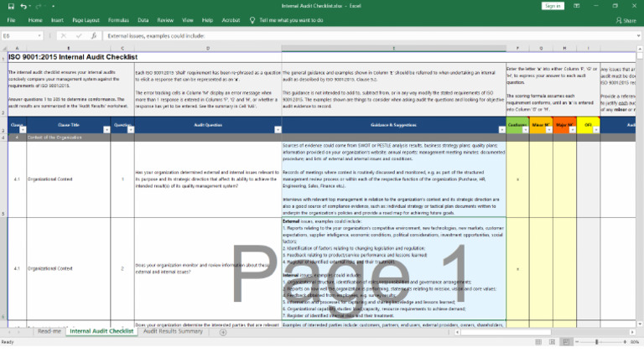This screenshot has width=644, height=363.
Task: Switch to the Home ribbon tab
Action: tap(35, 20)
